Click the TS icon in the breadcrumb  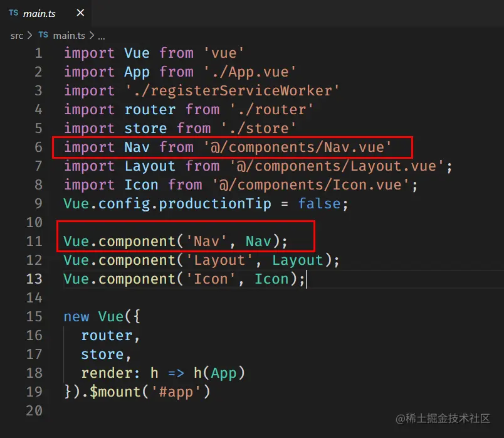coord(43,35)
